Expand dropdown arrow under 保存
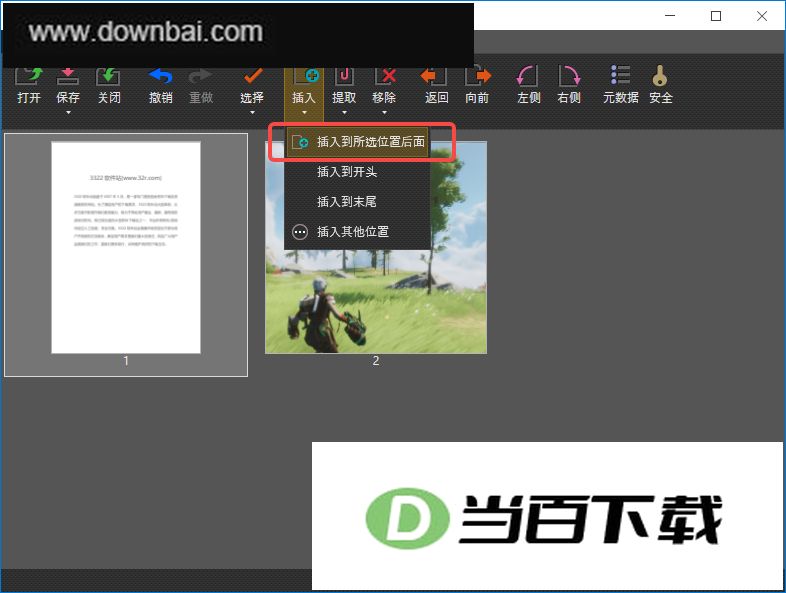The height and width of the screenshot is (593, 786). (x=68, y=113)
